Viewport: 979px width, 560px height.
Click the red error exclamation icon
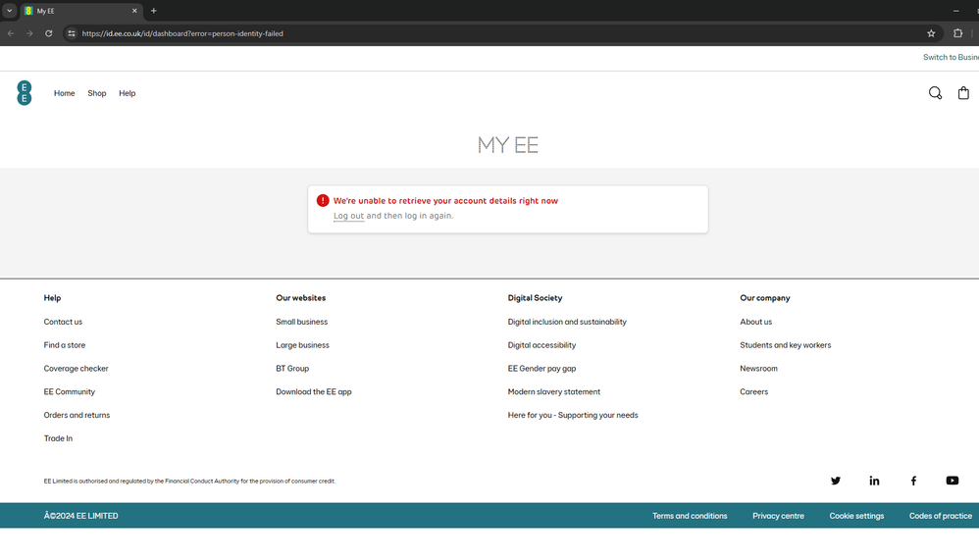click(x=323, y=200)
